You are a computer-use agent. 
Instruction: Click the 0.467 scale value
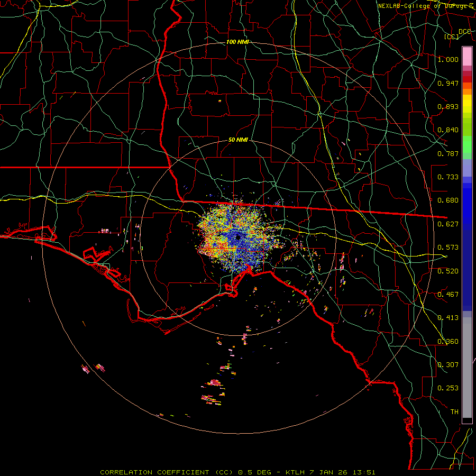click(x=448, y=295)
